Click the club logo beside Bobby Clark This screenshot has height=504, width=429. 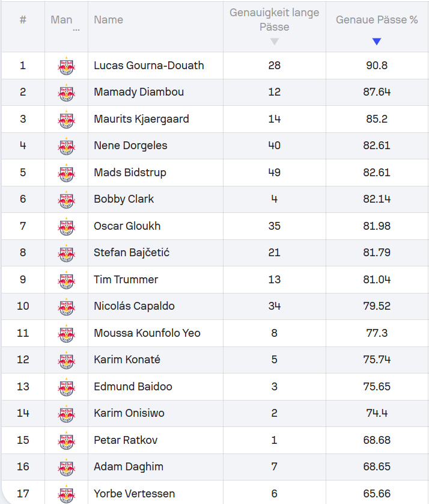[66, 200]
